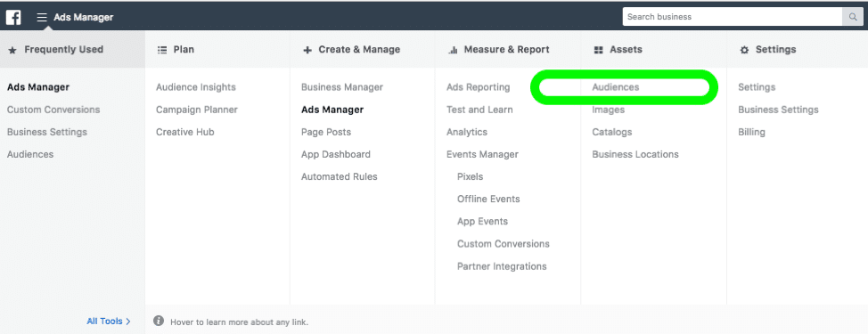868x334 pixels.
Task: Open Custom Conversions under Events Manager
Action: (504, 244)
